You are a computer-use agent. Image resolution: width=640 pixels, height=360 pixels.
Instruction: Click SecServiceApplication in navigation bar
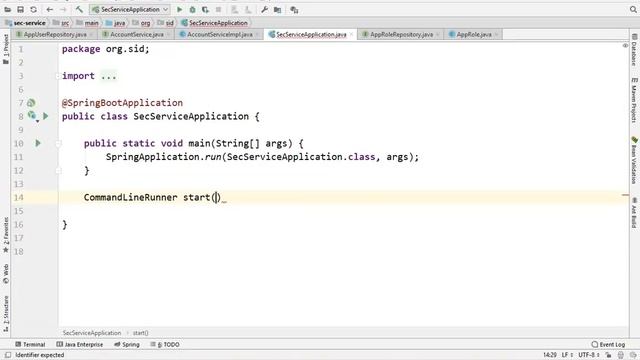214,23
